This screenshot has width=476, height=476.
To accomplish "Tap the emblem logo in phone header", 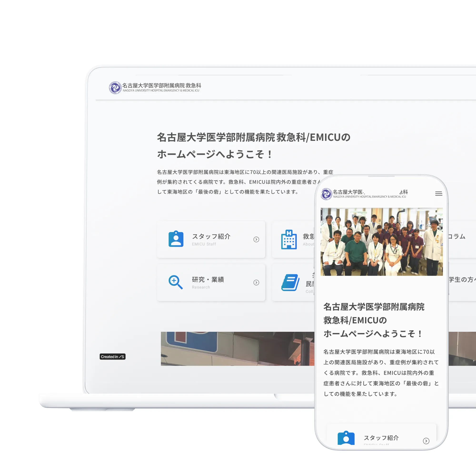I will pos(327,194).
